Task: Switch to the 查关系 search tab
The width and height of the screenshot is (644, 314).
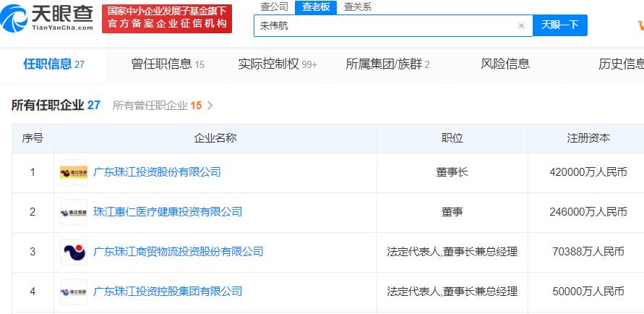Action: pyautogui.click(x=357, y=7)
